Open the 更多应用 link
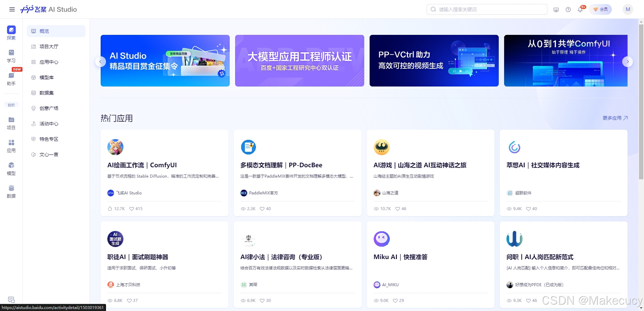 [x=615, y=118]
